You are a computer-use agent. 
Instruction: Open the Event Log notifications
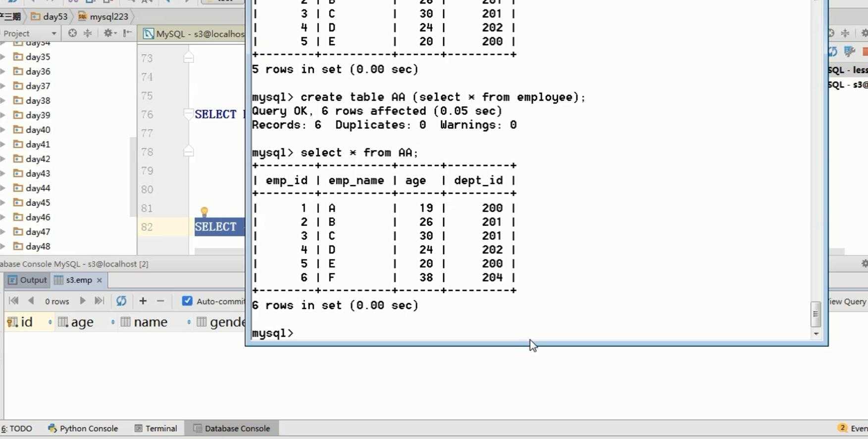tap(852, 429)
